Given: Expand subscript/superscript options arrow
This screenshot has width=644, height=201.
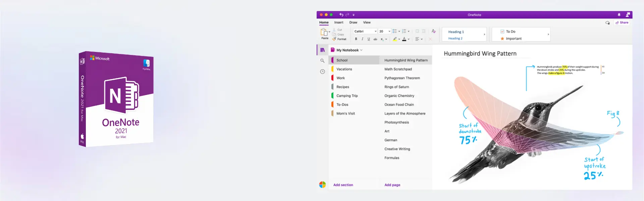Looking at the screenshot, I should coord(386,39).
